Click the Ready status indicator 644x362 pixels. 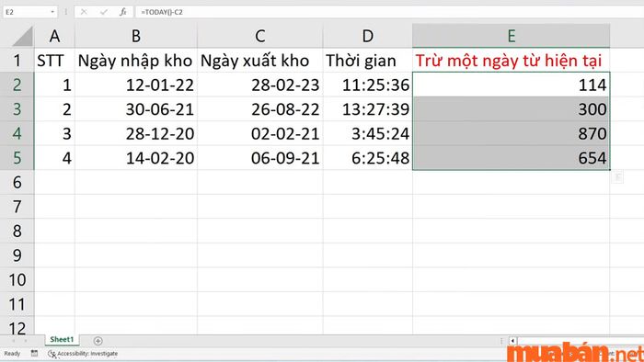(x=12, y=354)
